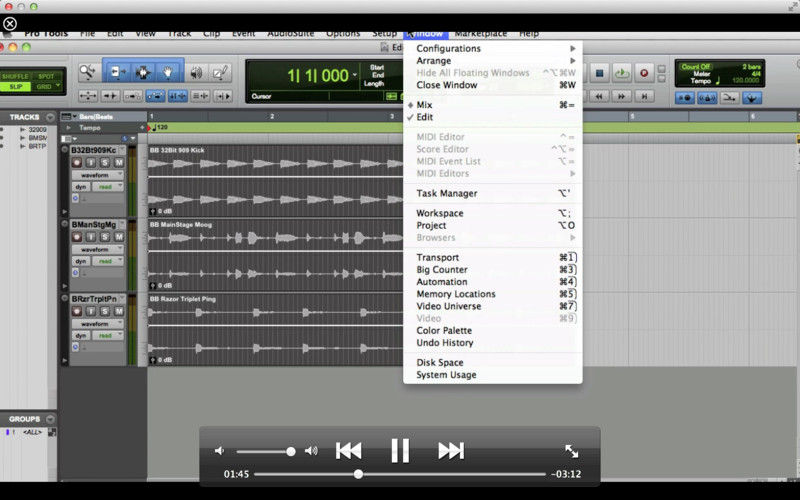Toggle Tab to Transients button
The height and width of the screenshot is (500, 800).
[110, 95]
